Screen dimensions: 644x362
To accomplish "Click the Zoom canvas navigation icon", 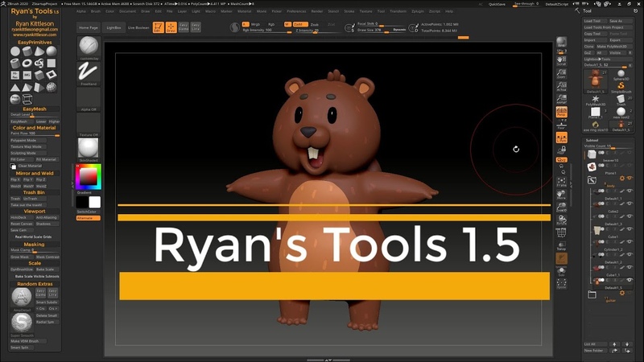I will click(561, 74).
